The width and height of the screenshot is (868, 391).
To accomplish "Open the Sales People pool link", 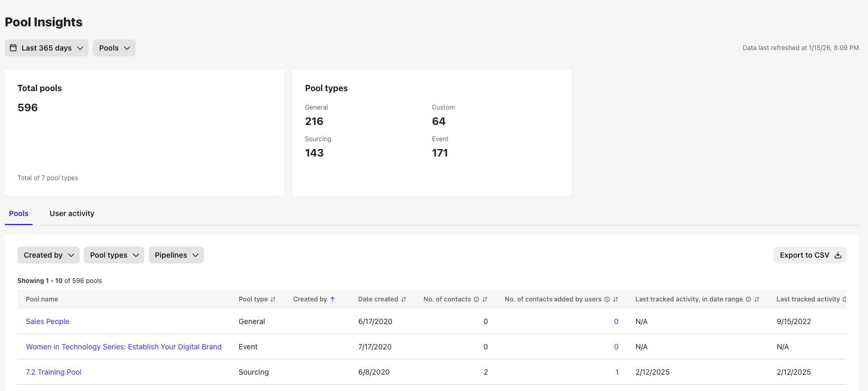I will [x=47, y=321].
